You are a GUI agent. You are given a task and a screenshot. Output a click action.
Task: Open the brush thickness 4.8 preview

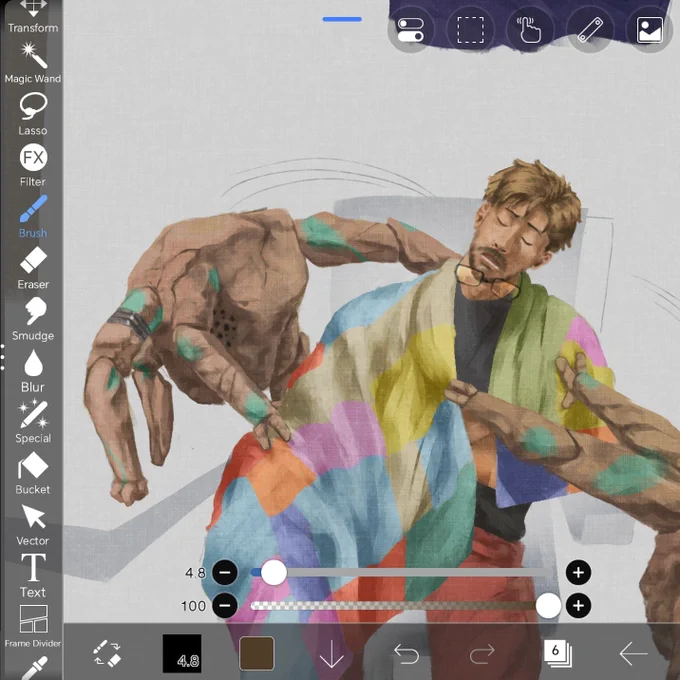click(182, 653)
